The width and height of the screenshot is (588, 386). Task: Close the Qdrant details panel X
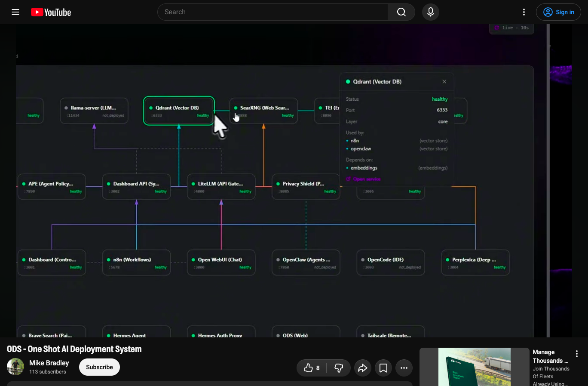pyautogui.click(x=444, y=81)
